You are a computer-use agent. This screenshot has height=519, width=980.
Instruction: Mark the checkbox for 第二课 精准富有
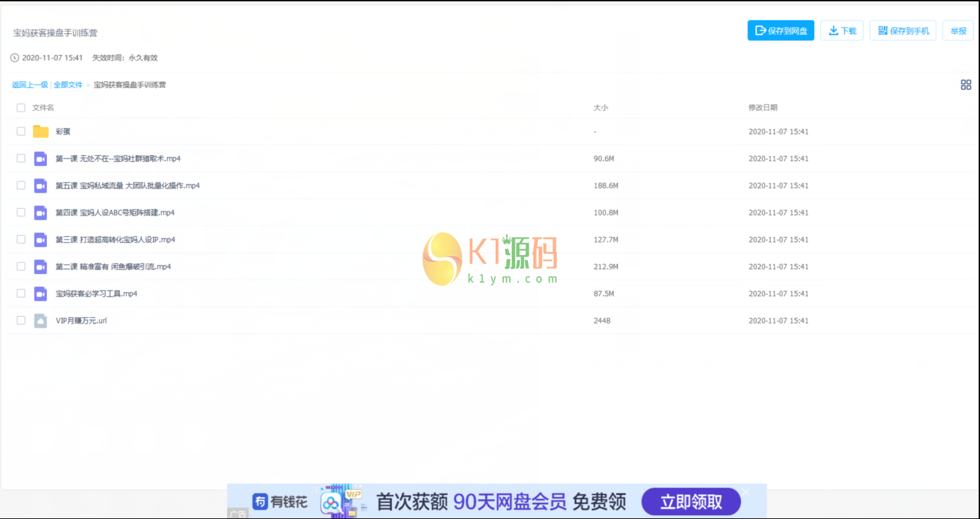point(21,267)
